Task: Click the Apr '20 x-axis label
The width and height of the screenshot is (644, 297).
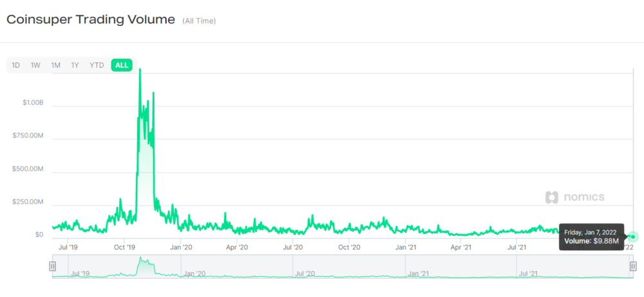Action: point(237,247)
